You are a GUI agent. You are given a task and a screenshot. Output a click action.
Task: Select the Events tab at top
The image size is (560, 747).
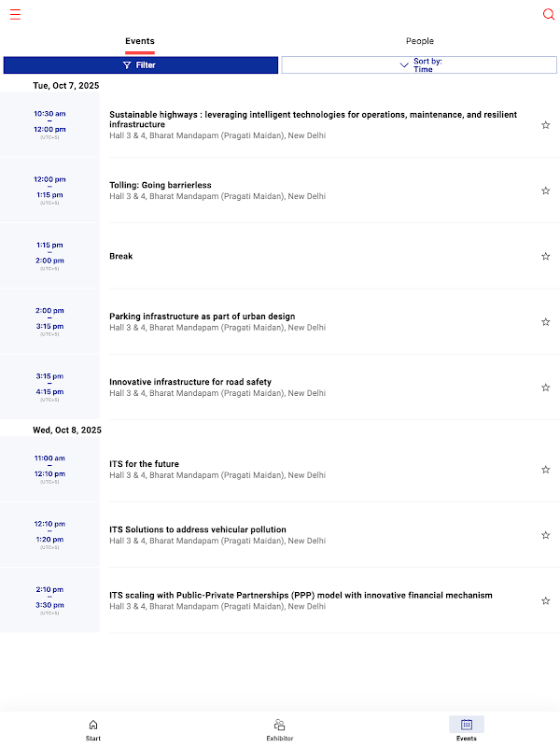pos(140,41)
